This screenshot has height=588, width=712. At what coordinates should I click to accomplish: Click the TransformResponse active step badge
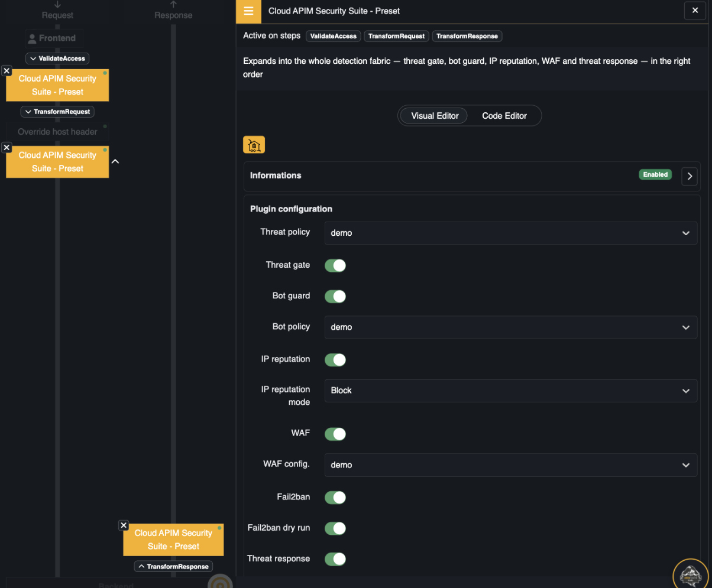pyautogui.click(x=467, y=36)
